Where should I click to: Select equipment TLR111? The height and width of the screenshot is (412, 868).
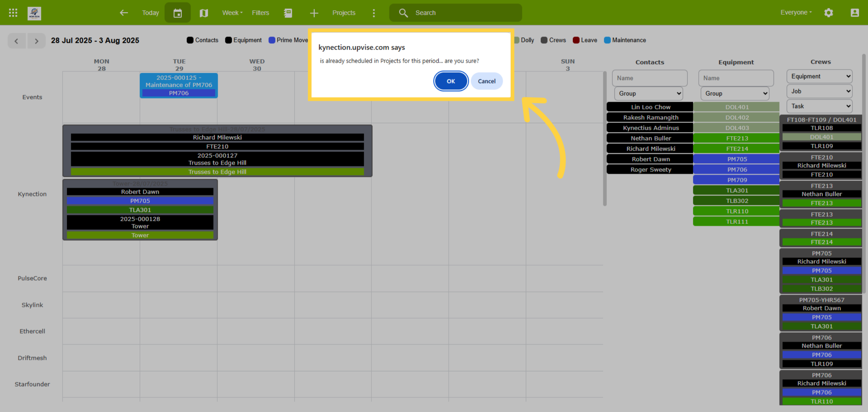(x=736, y=222)
